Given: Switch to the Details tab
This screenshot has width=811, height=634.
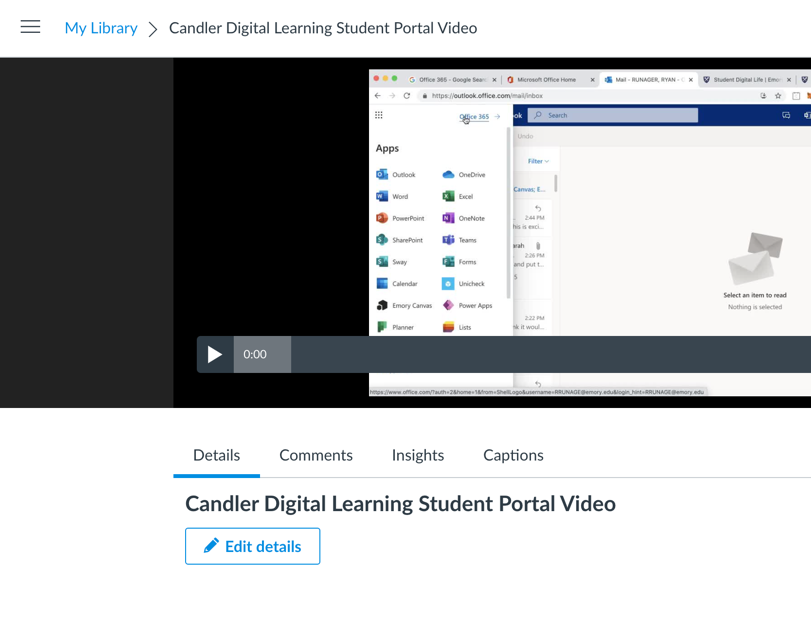Looking at the screenshot, I should pyautogui.click(x=216, y=455).
